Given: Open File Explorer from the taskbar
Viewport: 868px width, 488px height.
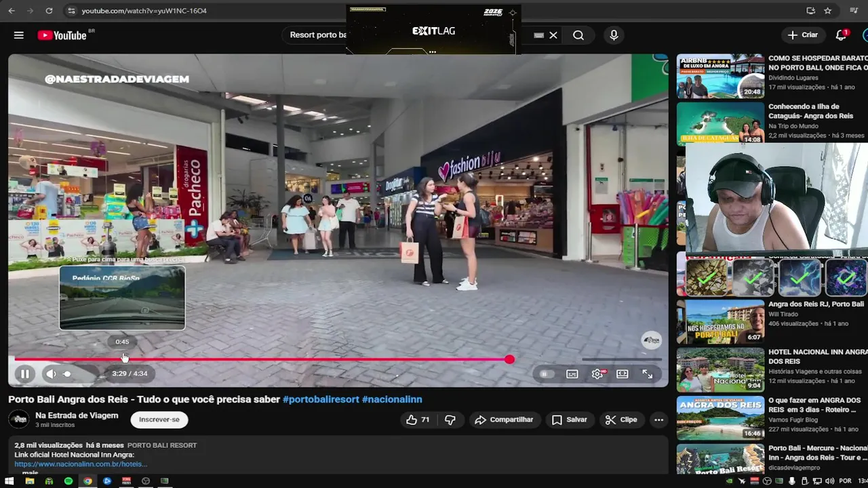Looking at the screenshot, I should coord(29,481).
